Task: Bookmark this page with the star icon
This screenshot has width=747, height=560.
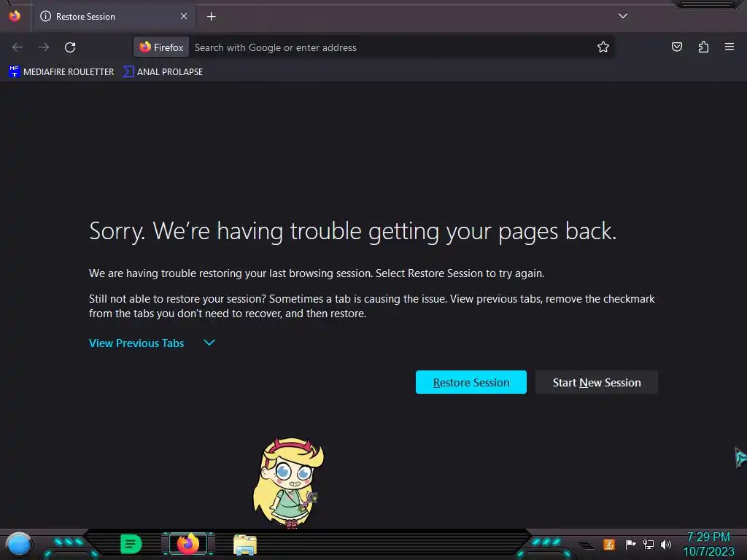Action: click(603, 47)
